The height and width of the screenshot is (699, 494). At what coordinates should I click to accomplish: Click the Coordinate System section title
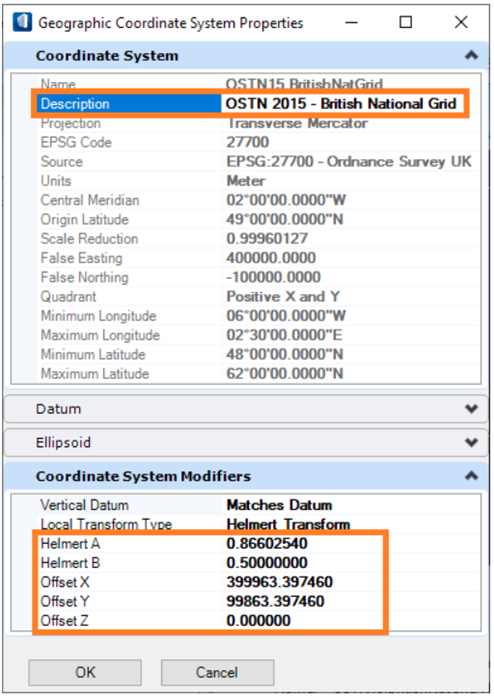pyautogui.click(x=107, y=56)
